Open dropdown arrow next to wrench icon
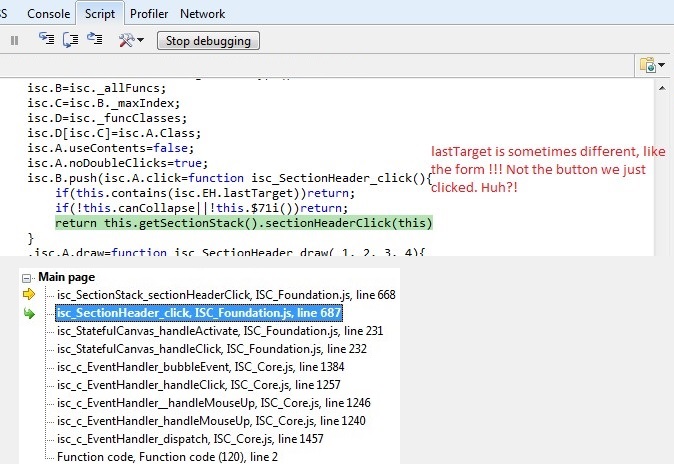Viewport: 674px width, 464px height. coord(140,41)
